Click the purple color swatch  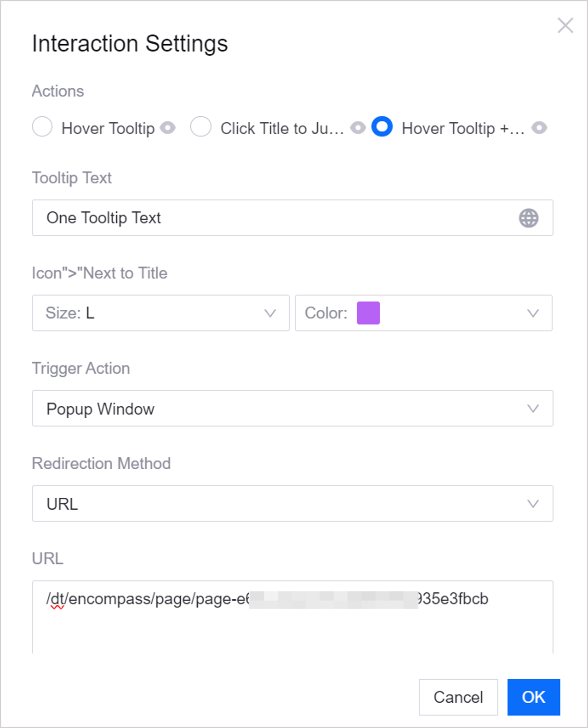pos(368,313)
